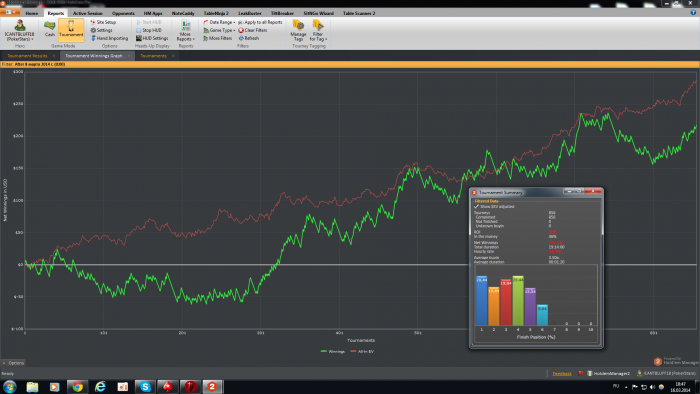The width and height of the screenshot is (700, 394).
Task: Open Settings in the Options group
Action: [x=102, y=30]
